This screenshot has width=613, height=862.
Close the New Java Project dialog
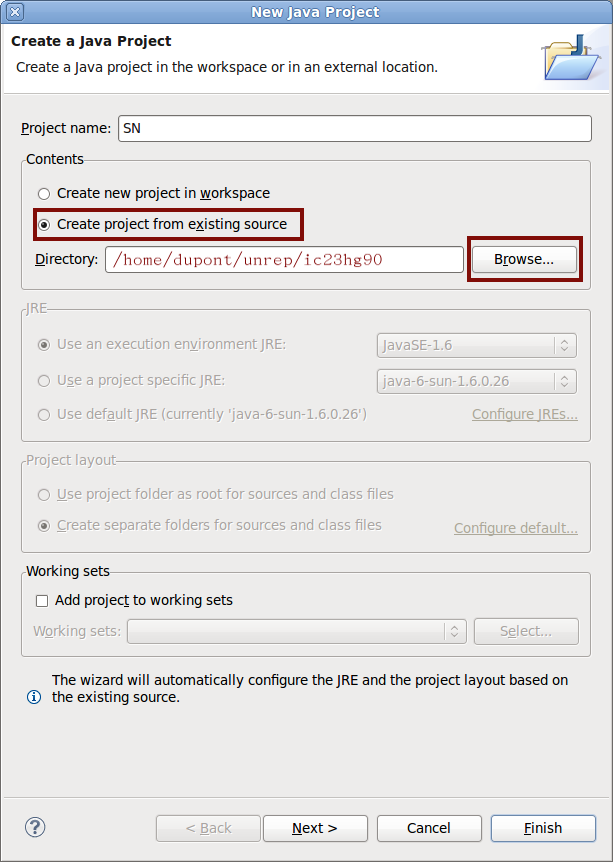(x=15, y=12)
